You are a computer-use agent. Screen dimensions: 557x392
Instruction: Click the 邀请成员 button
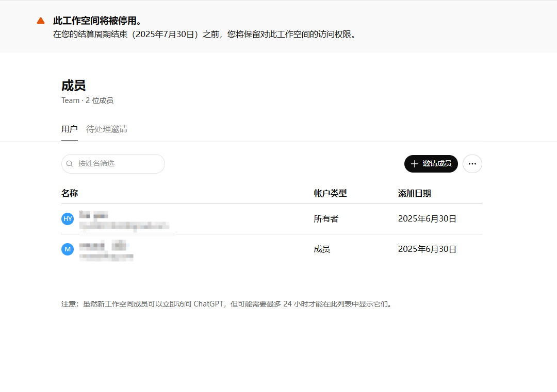coord(431,163)
